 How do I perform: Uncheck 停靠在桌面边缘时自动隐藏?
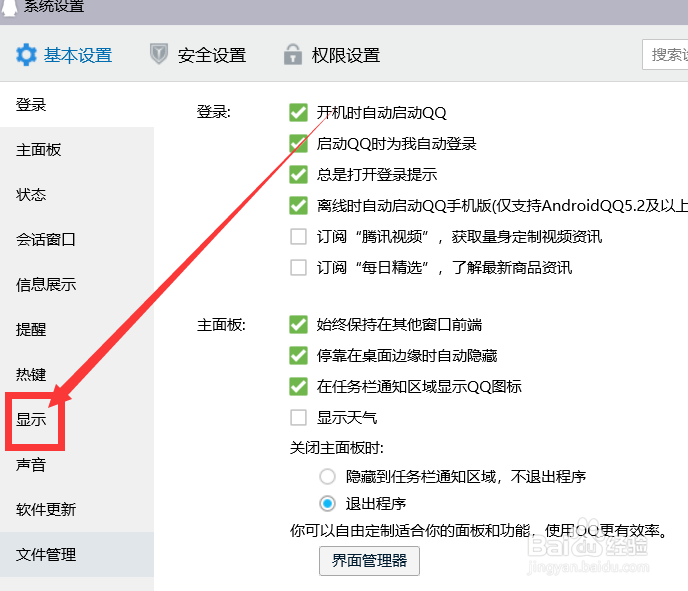click(298, 355)
